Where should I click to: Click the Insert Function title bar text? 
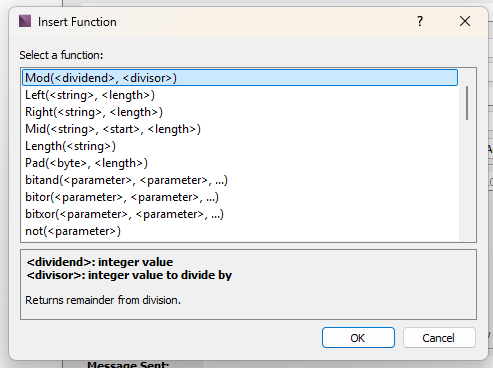tap(77, 22)
